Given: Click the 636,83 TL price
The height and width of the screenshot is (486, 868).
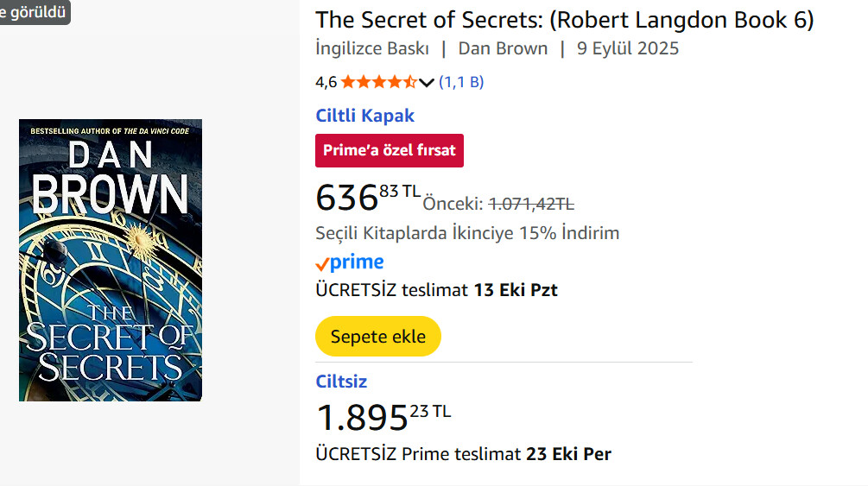Looking at the screenshot, I should coord(367,198).
